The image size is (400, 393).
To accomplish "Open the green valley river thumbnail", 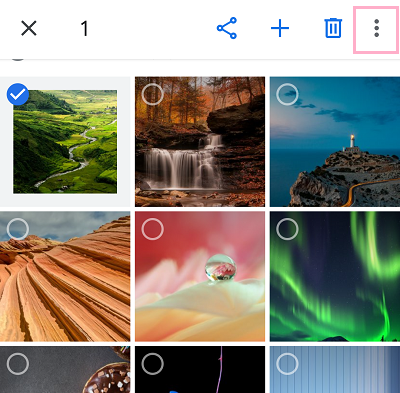I will [x=65, y=142].
